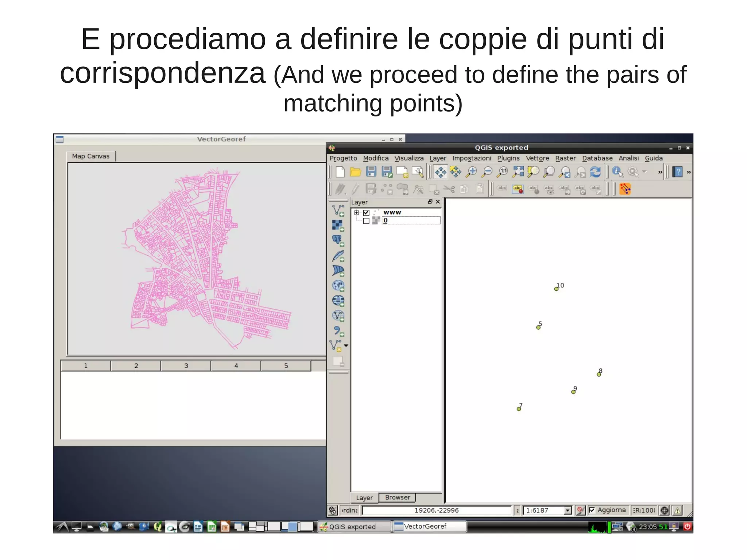Click Add WMS Layer globe icon
The image size is (747, 560).
pyautogui.click(x=338, y=286)
